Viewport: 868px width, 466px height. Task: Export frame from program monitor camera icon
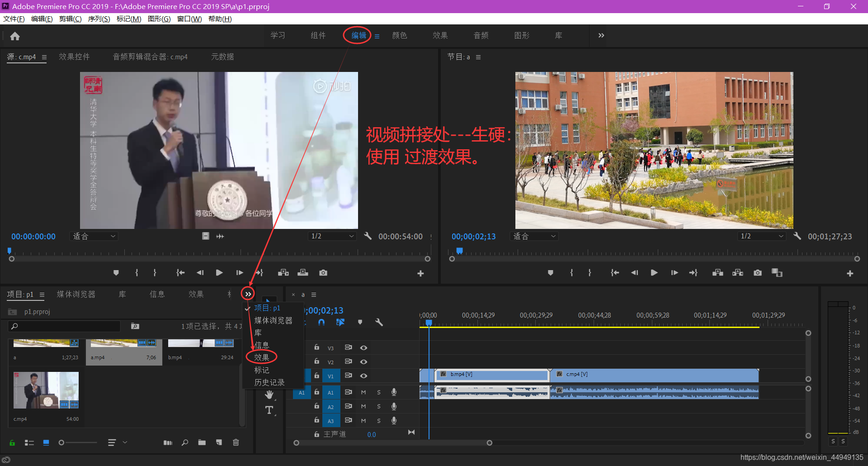(758, 273)
